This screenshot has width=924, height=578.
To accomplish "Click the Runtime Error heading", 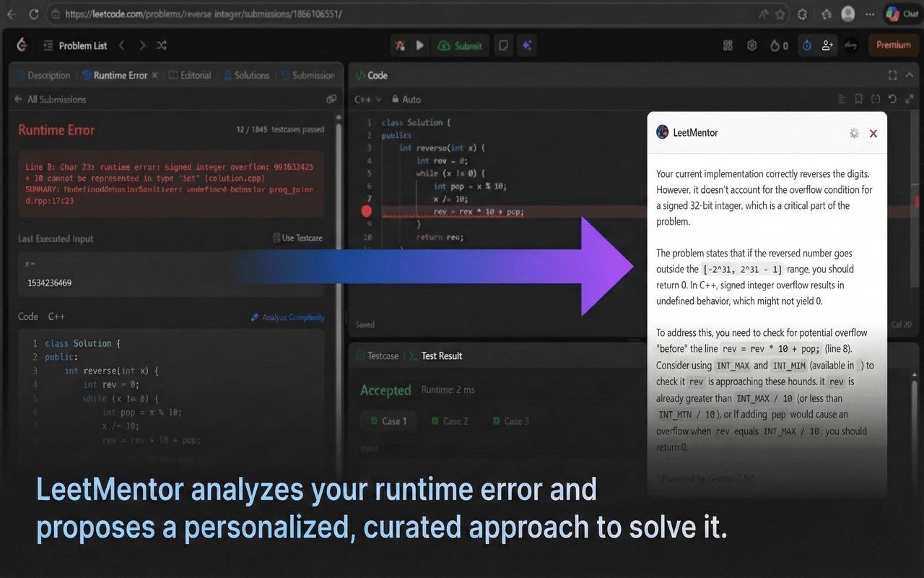I will (x=56, y=130).
